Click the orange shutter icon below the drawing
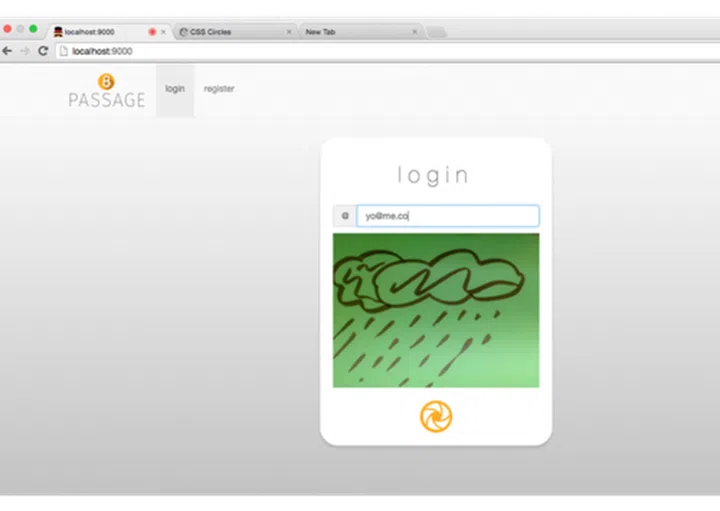Viewport: 720px width, 511px height. point(436,416)
